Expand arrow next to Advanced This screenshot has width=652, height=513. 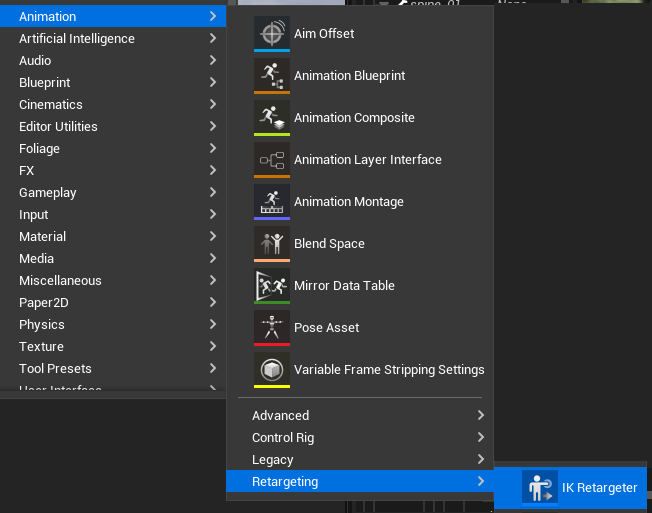(481, 415)
